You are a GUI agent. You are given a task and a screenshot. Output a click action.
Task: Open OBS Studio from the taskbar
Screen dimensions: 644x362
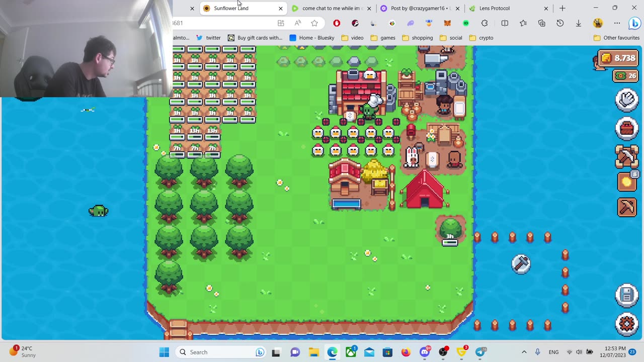(443, 352)
